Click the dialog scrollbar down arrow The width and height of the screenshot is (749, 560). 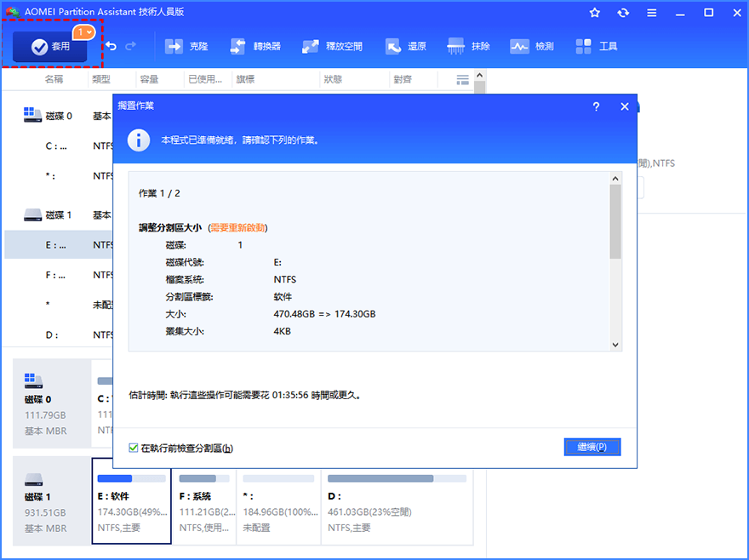(615, 345)
